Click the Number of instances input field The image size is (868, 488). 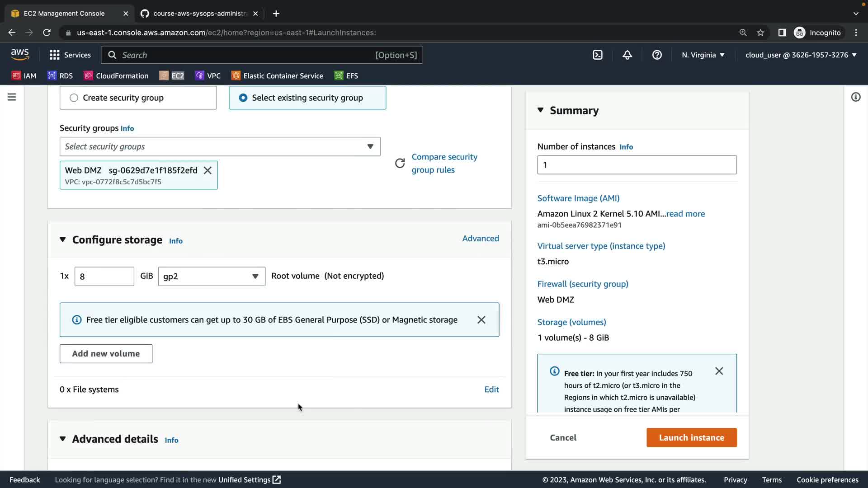click(637, 165)
